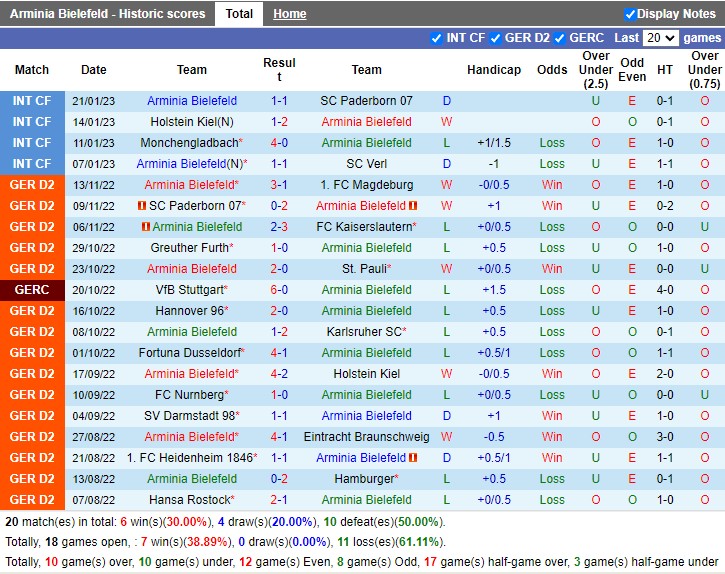Click the GERC competition label on 20/10/22
This screenshot has height=574, width=725.
pyautogui.click(x=32, y=290)
